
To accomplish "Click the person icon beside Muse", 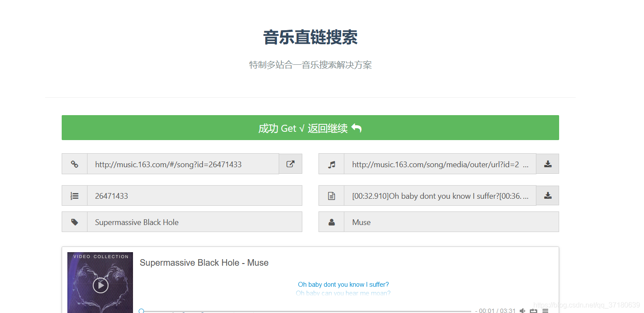I will point(331,222).
